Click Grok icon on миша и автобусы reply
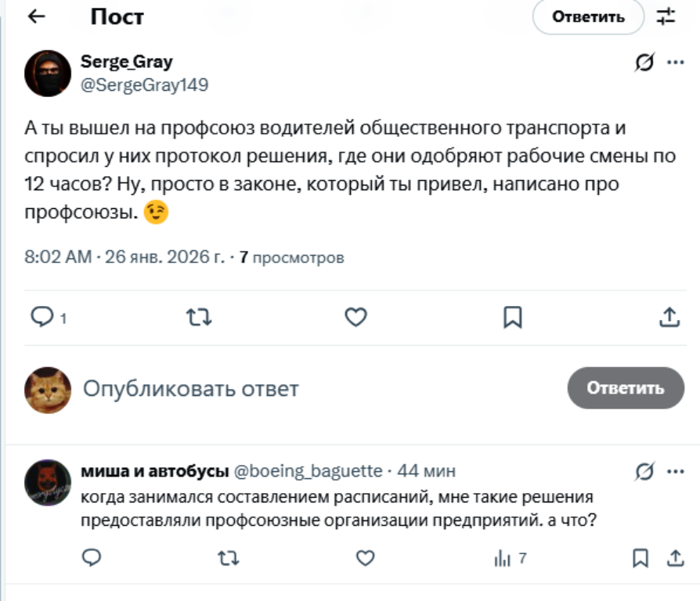Image resolution: width=700 pixels, height=601 pixels. pos(644,472)
